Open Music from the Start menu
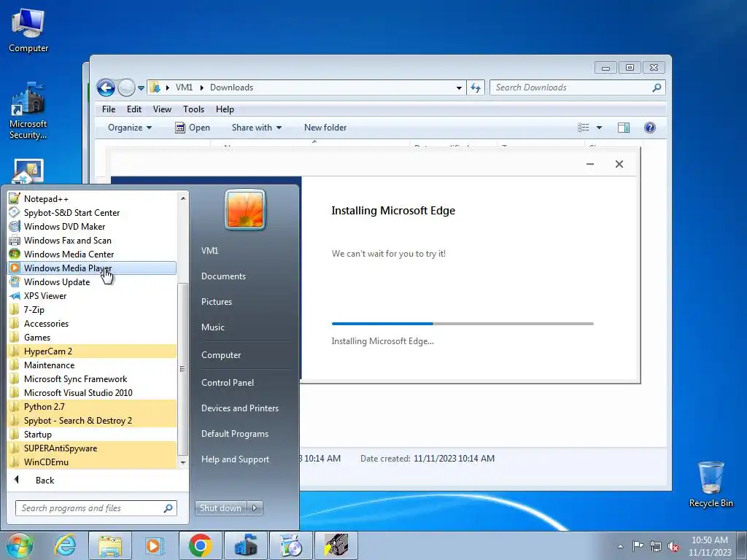 point(212,327)
